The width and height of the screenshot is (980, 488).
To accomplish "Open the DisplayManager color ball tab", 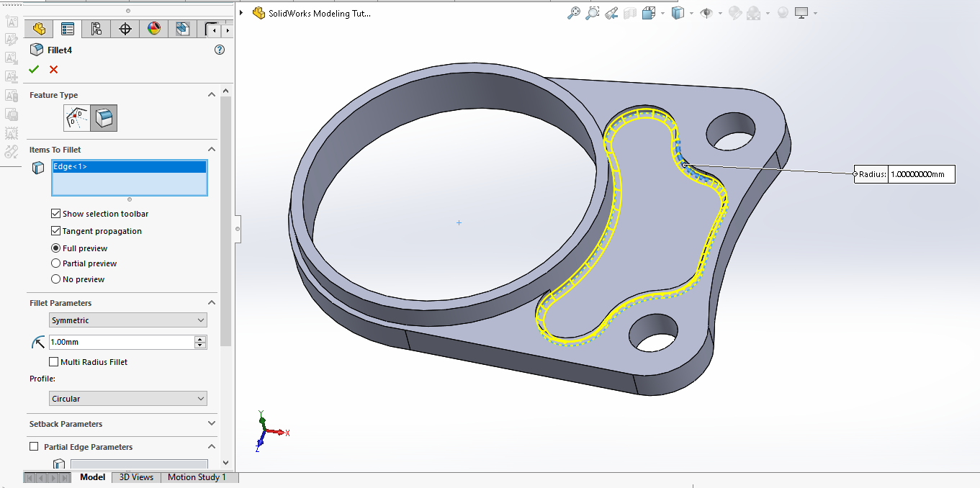I will click(x=154, y=29).
